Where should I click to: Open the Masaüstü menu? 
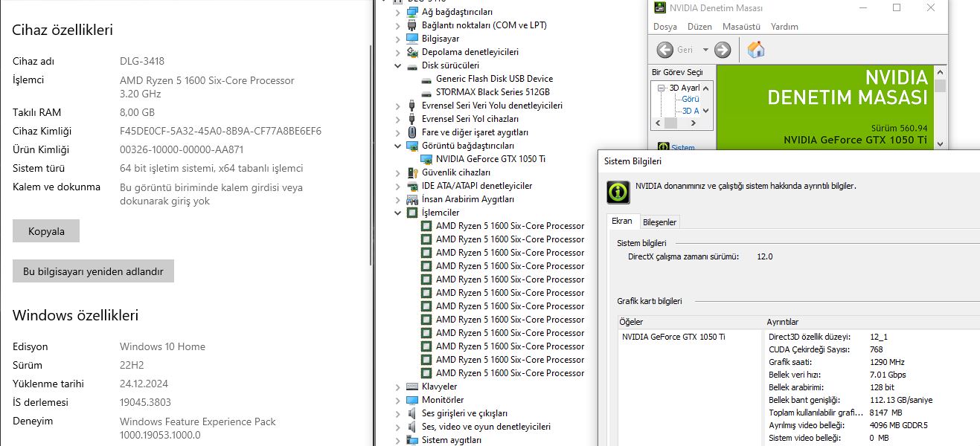(741, 27)
